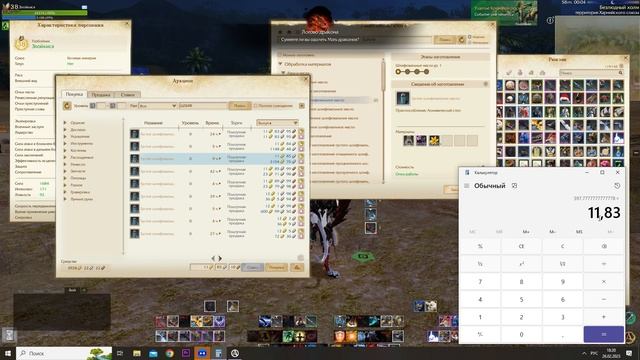Click backpack search input field
Image resolution: width=640 pixels, height=360 pixels.
point(591,73)
